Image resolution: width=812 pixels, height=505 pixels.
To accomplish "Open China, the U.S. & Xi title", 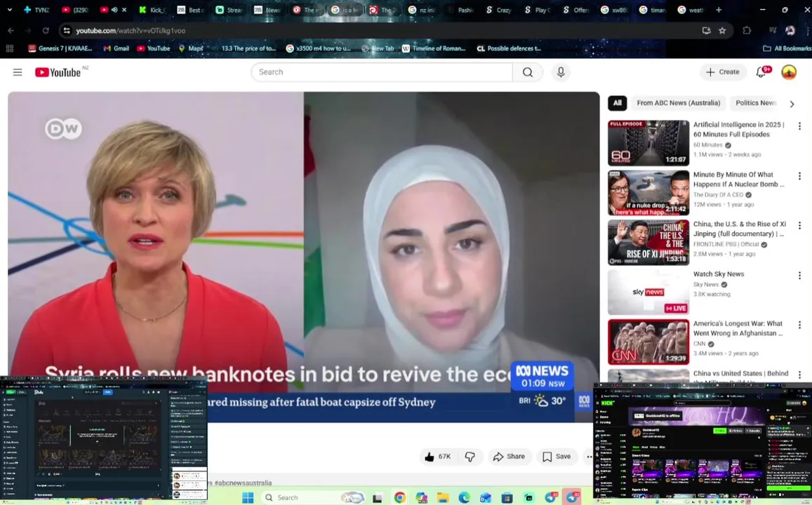I will click(x=740, y=229).
